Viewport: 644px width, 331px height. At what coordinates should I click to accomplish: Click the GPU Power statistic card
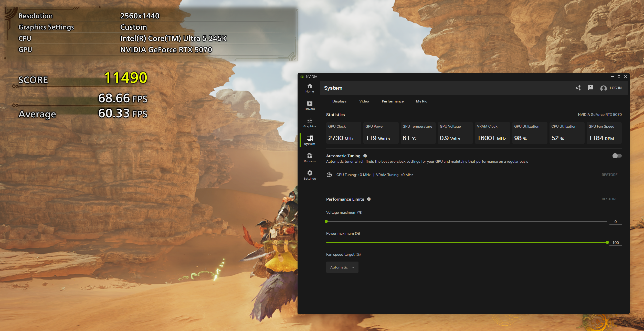tap(381, 133)
